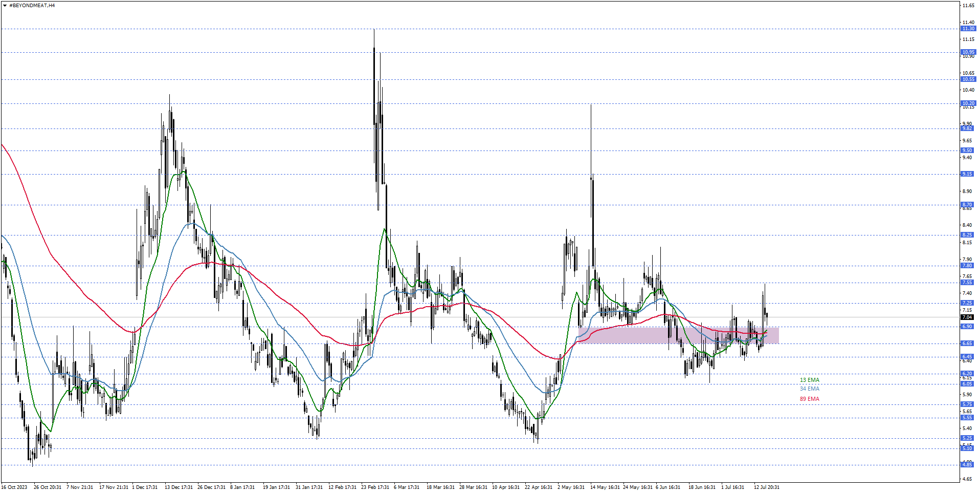
Task: Click the 5.10 level price tag
Action: coord(968,448)
